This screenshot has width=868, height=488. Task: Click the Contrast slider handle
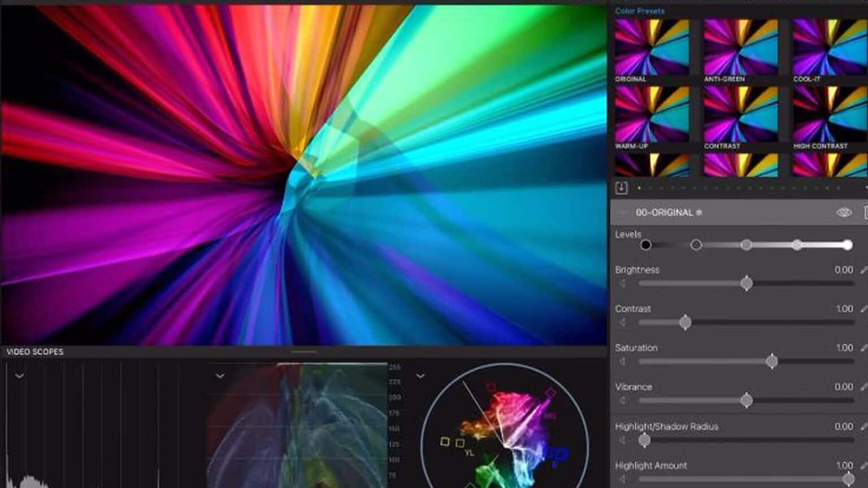(x=685, y=322)
